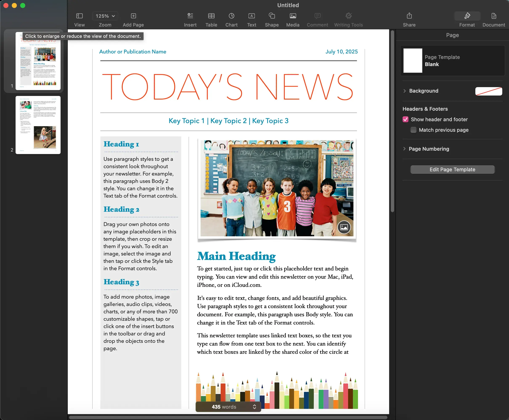This screenshot has width=509, height=420.
Task: Click the image placeholder replace icon
Action: [x=344, y=227]
